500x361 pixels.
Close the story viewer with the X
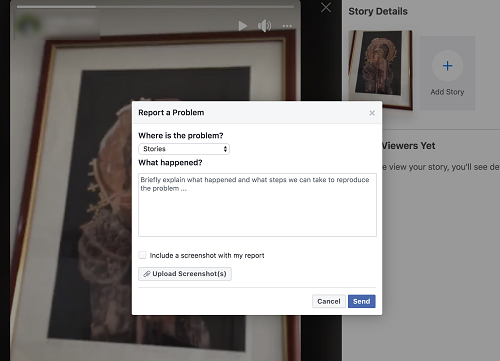[326, 7]
